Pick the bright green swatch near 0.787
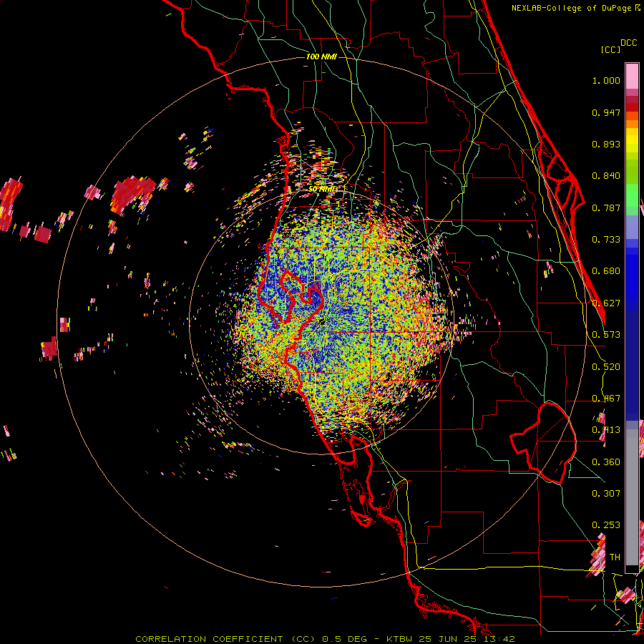This screenshot has width=644, height=644. (x=632, y=196)
